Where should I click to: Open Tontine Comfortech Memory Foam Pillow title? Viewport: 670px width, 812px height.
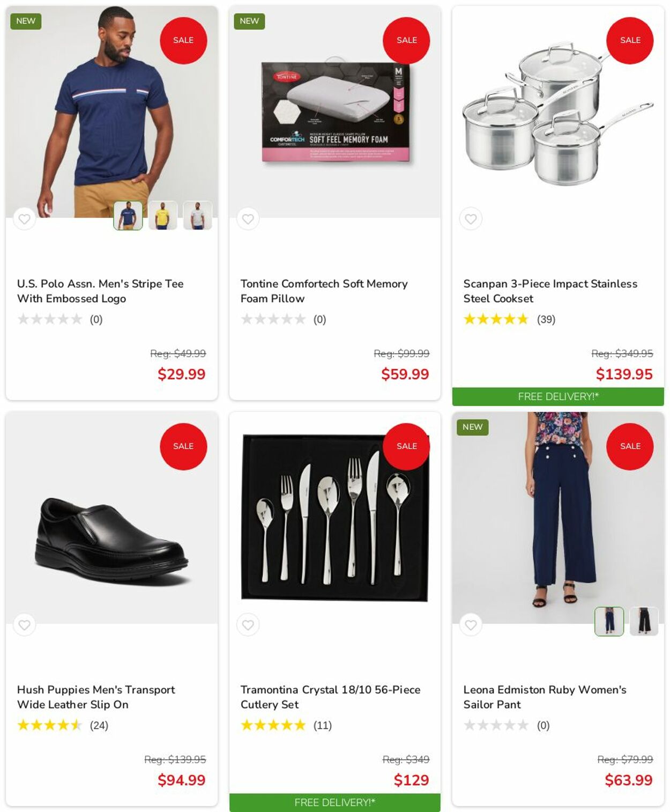pyautogui.click(x=324, y=291)
